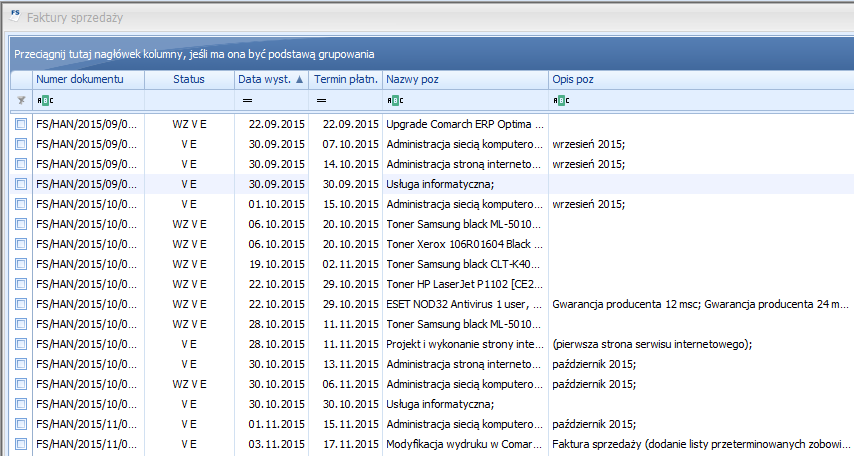Tick checkbox for Toner Xerox 106R01604 invoice
854x456 pixels.
[x=21, y=244]
